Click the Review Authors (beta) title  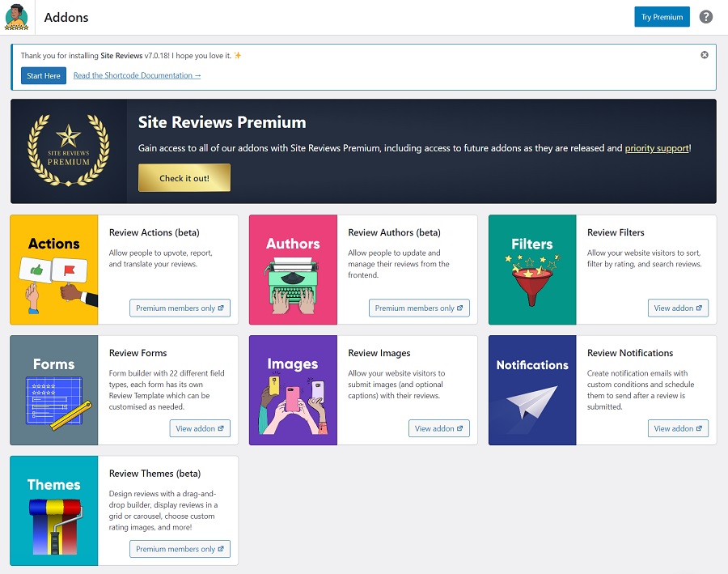click(394, 232)
